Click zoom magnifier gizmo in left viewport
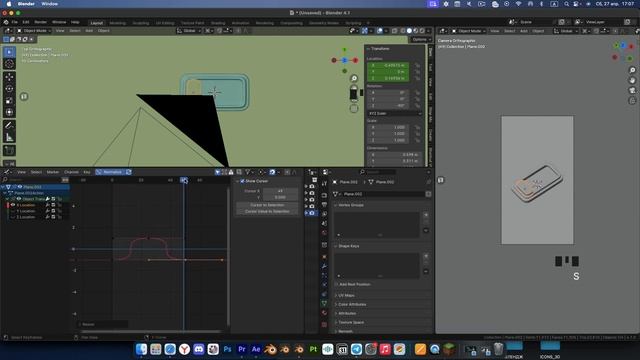Screen dimensions: 640x360 pyautogui.click(x=354, y=78)
